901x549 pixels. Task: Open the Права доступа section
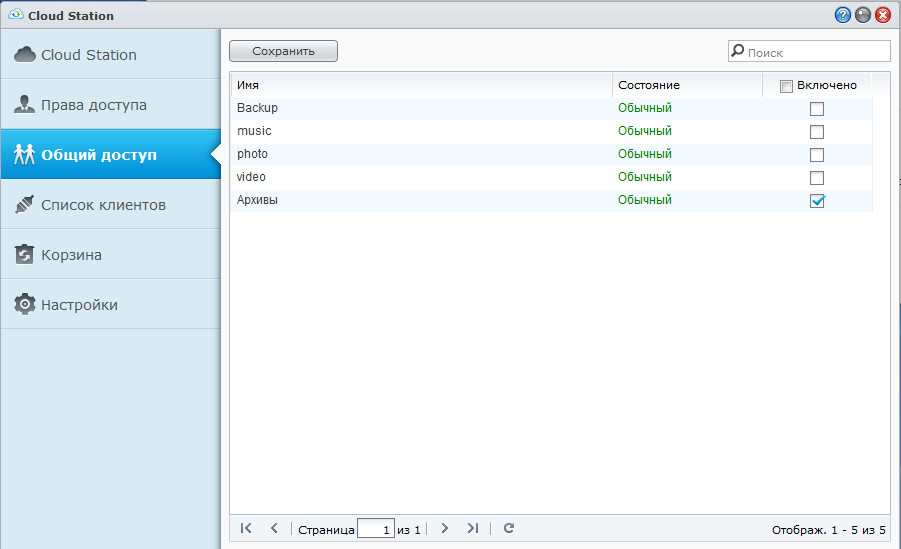93,105
